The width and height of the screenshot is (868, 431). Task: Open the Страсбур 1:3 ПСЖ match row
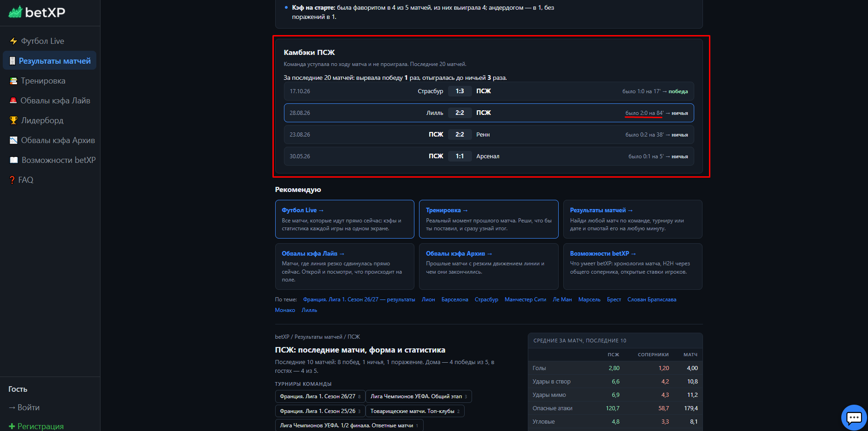489,91
